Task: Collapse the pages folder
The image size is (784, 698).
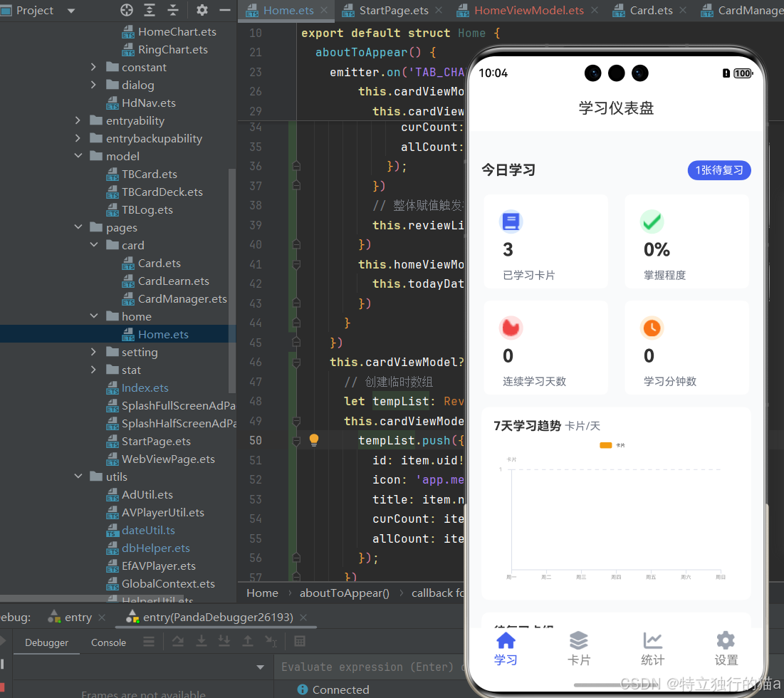Action: pos(78,227)
